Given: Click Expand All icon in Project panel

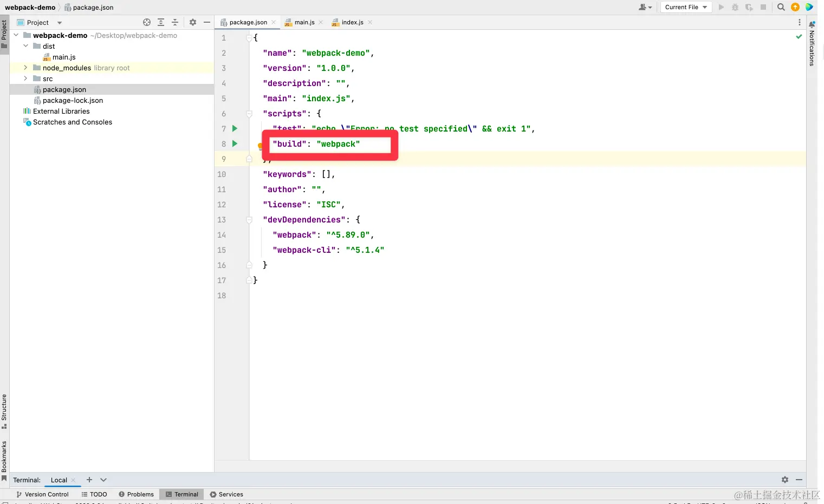Looking at the screenshot, I should point(161,22).
